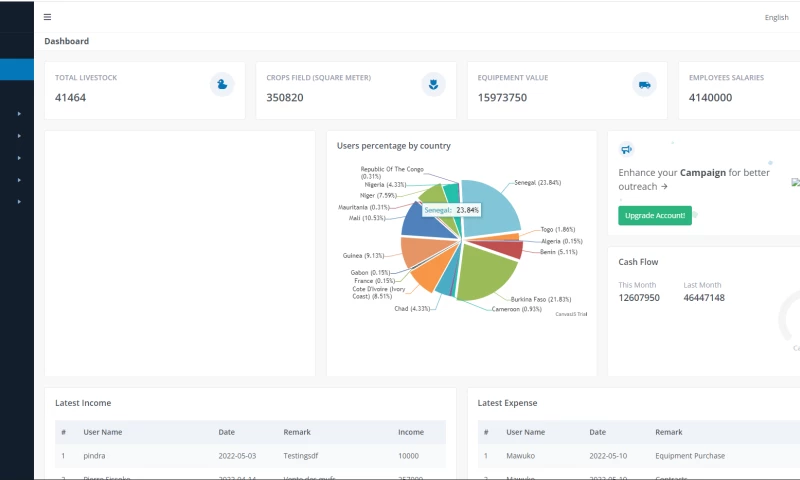Click the megaphone icon above Campaign text
Screen dimensions: 800x480
(x=627, y=149)
